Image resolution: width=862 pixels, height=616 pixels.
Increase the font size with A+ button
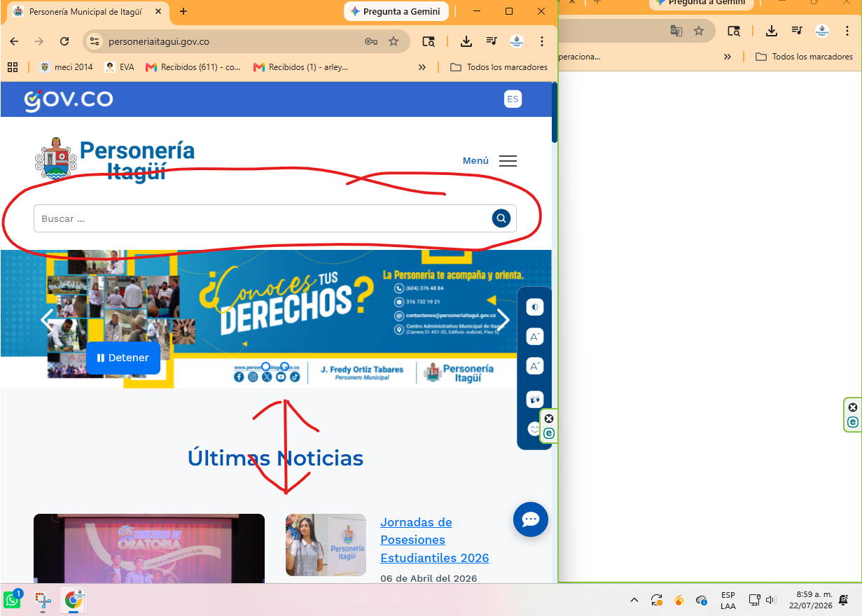pyautogui.click(x=535, y=366)
